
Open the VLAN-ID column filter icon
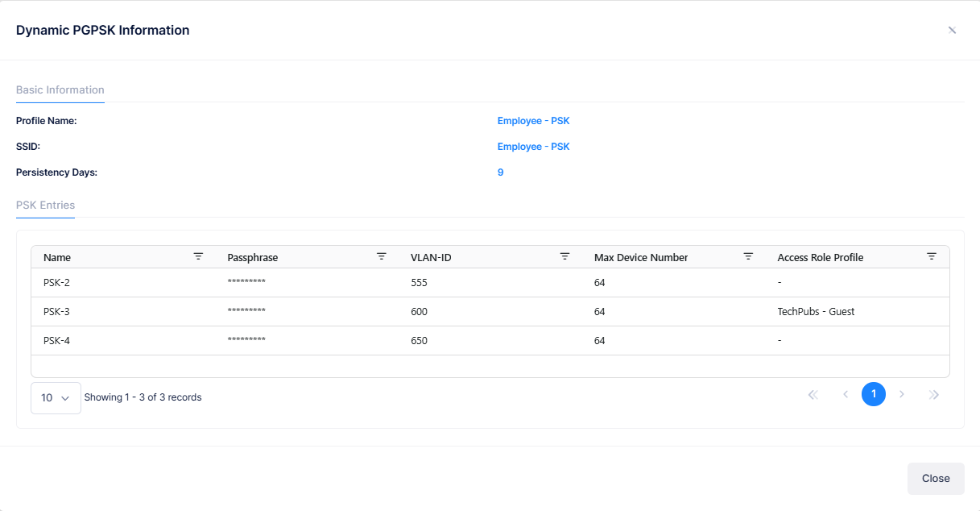[565, 256]
